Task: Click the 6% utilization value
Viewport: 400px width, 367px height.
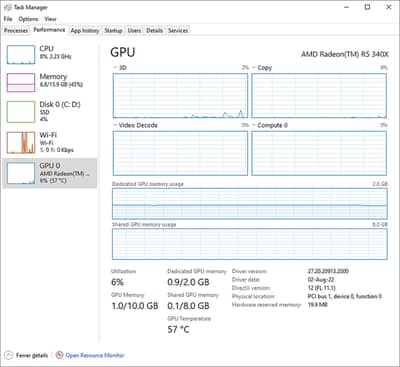Action: click(117, 282)
